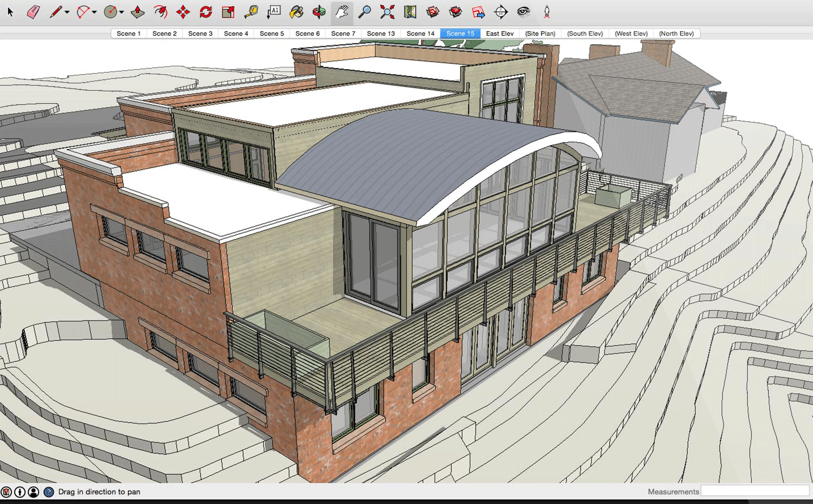
Task: Switch to Scene 1 tab
Action: click(x=129, y=33)
